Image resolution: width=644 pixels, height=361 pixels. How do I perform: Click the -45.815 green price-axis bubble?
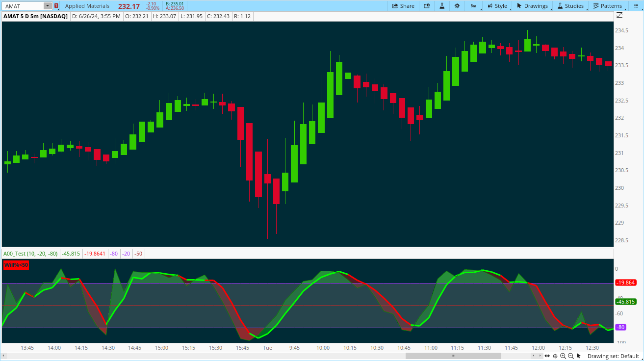(625, 302)
